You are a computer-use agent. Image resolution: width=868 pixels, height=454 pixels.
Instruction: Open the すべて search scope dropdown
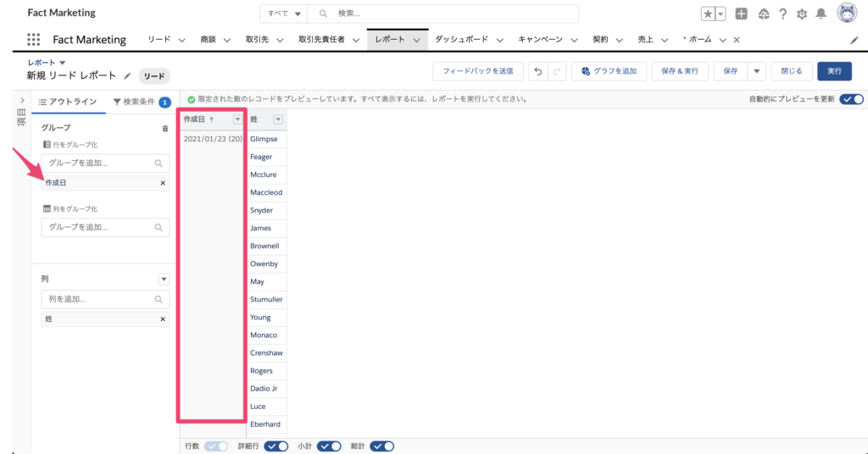pos(283,14)
